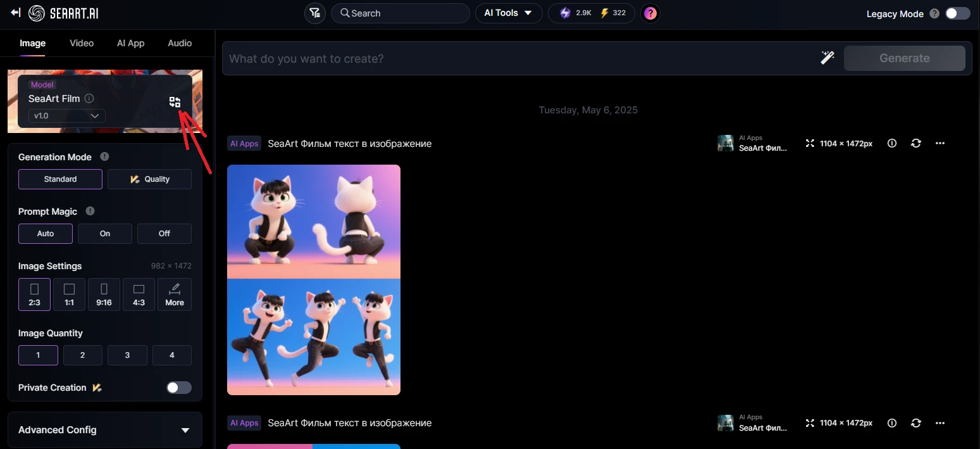
Task: Click the back arrow icon beside SeaArt logo
Action: click(x=16, y=13)
